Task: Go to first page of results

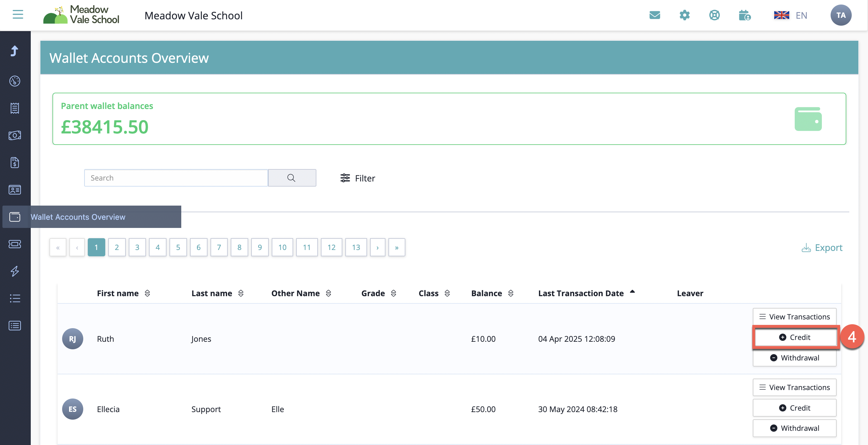Action: coord(58,247)
